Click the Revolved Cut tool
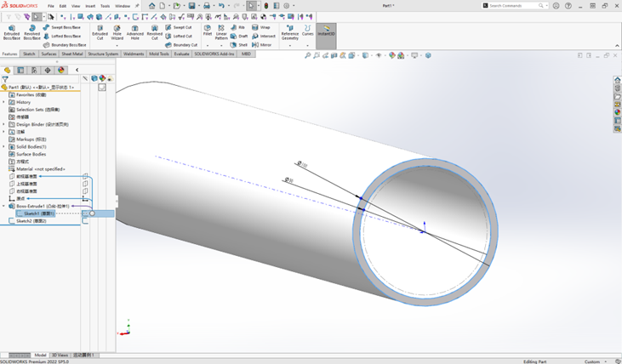The width and height of the screenshot is (622, 364). click(155, 32)
